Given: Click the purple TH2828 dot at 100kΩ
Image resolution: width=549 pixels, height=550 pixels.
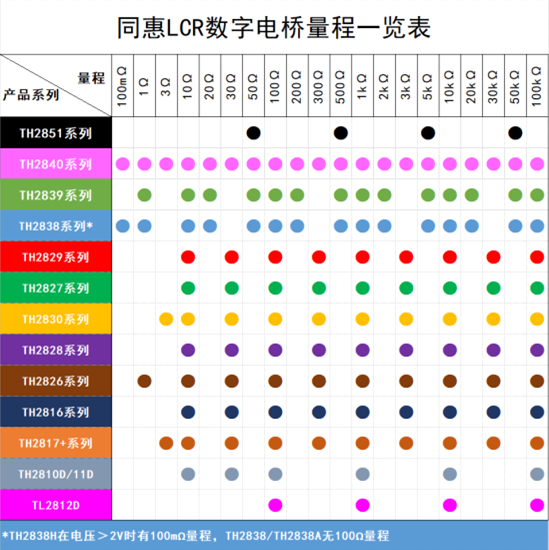Looking at the screenshot, I should coord(537,350).
